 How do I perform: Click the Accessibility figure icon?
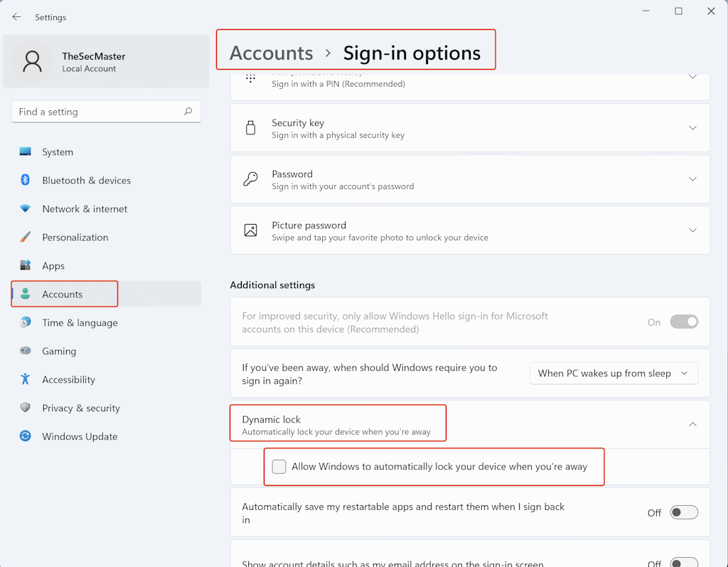25,379
